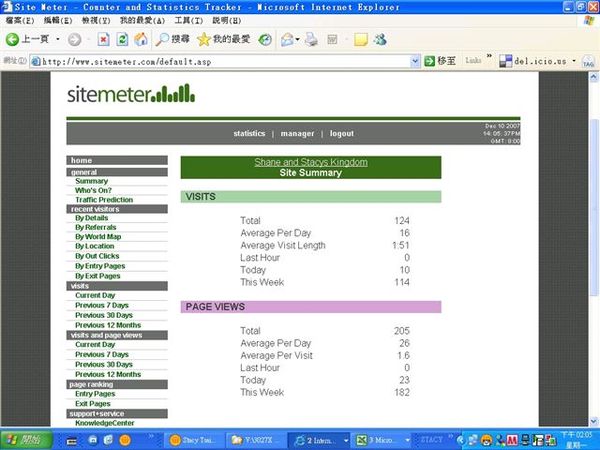This screenshot has height=450, width=600.
Task: Click the Back arrow toolbar icon
Action: tap(12, 39)
